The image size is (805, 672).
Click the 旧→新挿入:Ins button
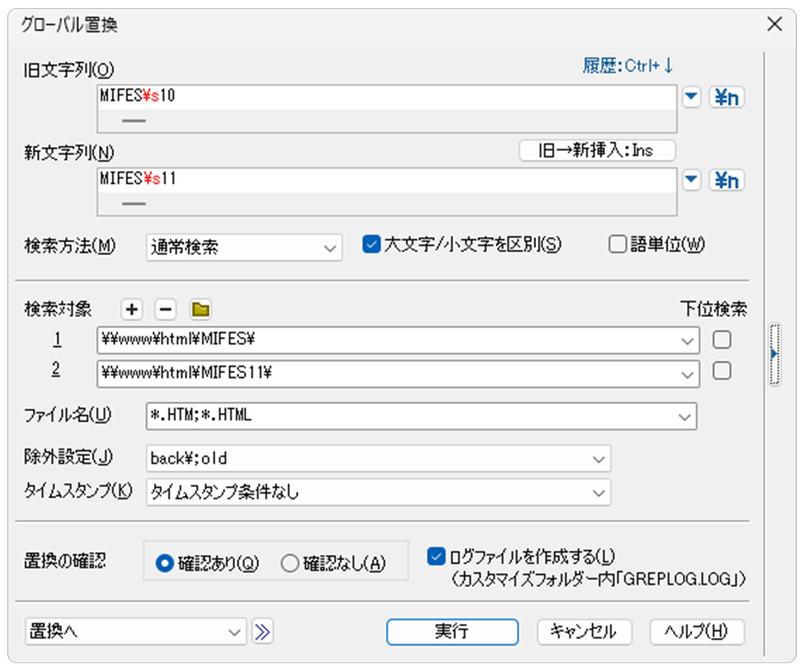tap(597, 150)
